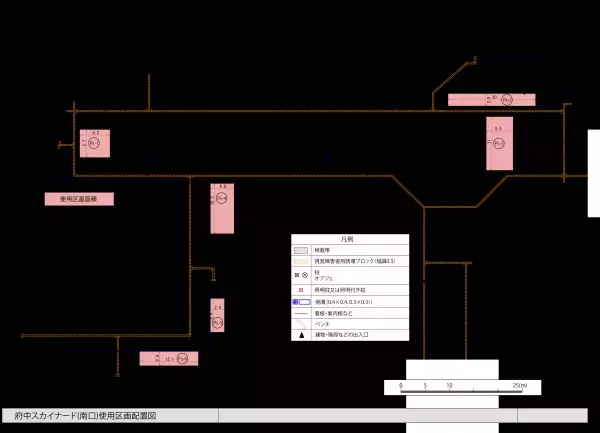Click the circled-X object legend symbol
Image resolution: width=600 pixels, height=433 pixels.
tap(304, 274)
